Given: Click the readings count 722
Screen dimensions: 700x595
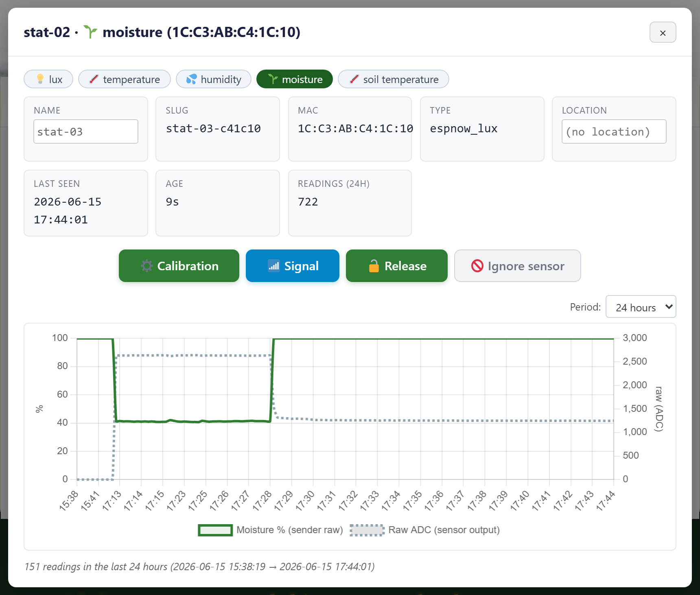Looking at the screenshot, I should point(308,202).
